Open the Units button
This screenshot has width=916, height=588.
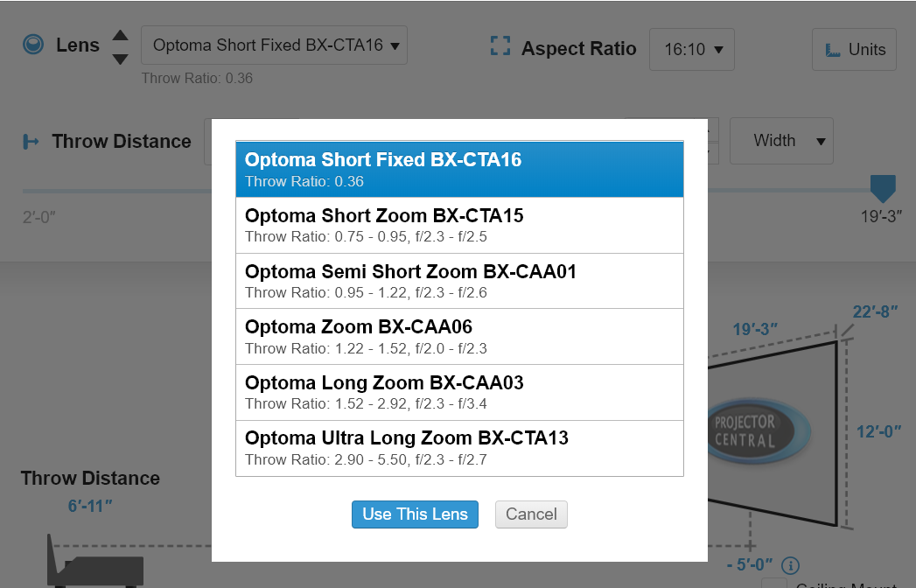point(854,50)
